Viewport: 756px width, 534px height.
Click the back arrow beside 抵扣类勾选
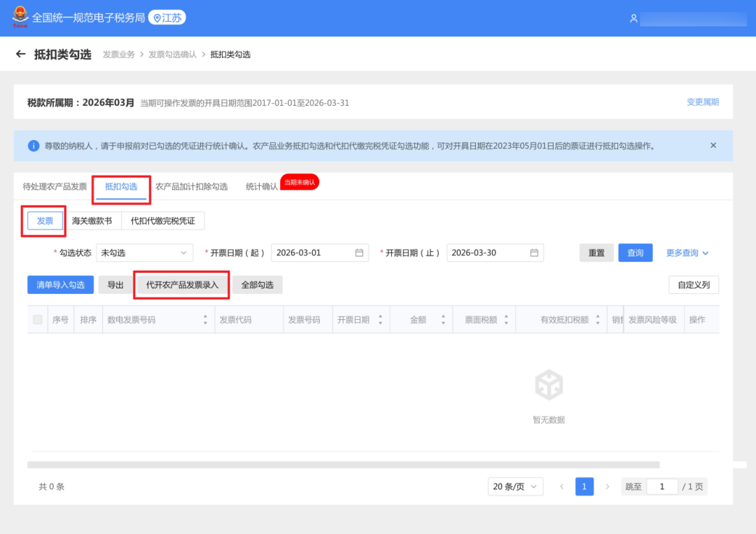(x=20, y=54)
